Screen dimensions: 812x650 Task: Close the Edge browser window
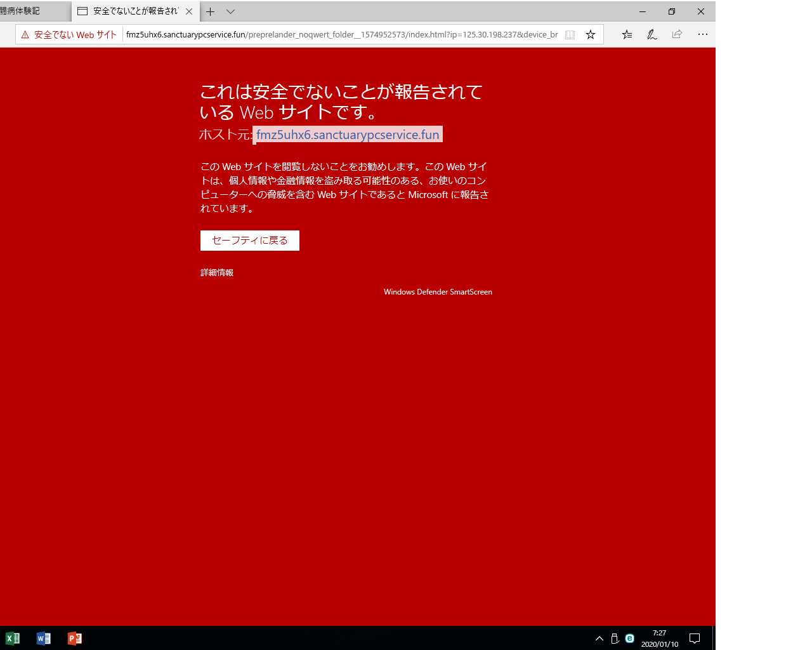tap(701, 11)
